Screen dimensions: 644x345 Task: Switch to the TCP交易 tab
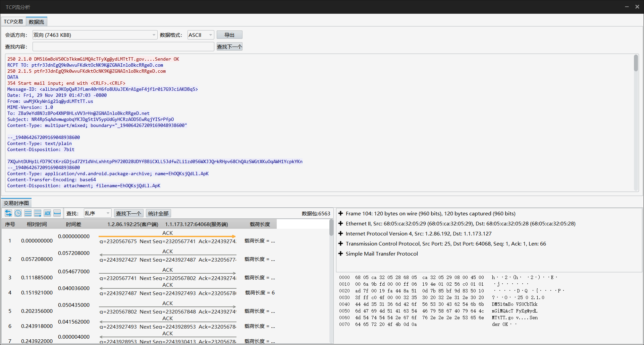tap(13, 22)
